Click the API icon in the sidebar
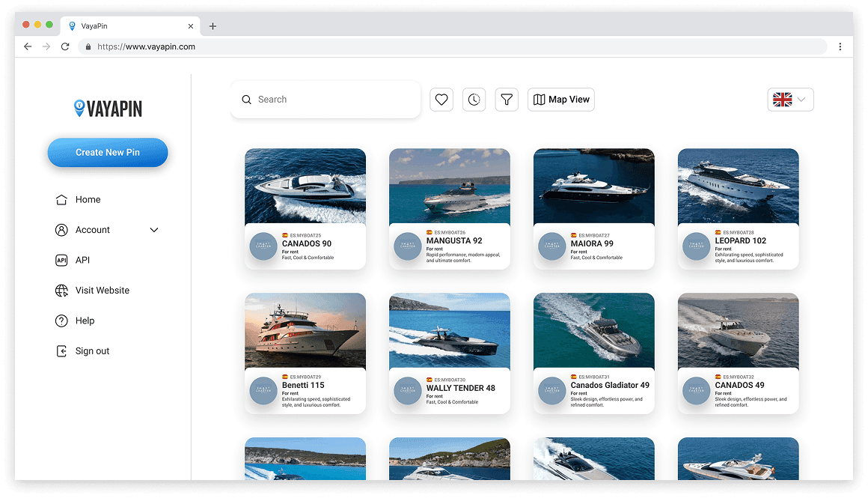This screenshot has width=868, height=498. pyautogui.click(x=61, y=260)
